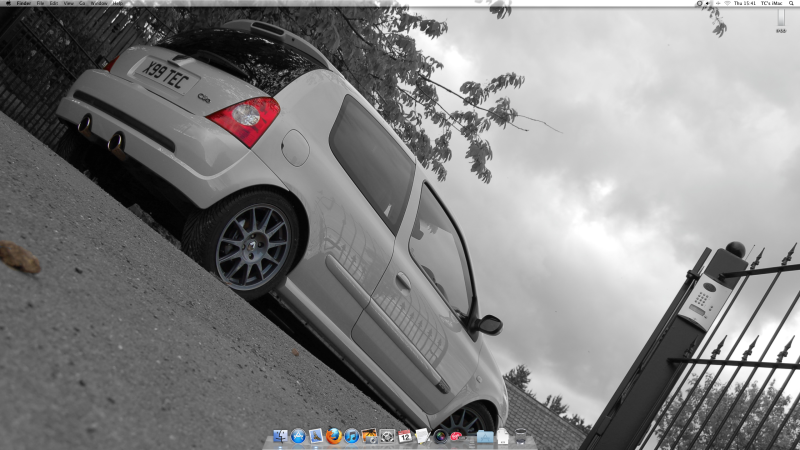Open the Mail eagle-stamp icon in Dock
Screen dimensions: 800x450
point(316,436)
